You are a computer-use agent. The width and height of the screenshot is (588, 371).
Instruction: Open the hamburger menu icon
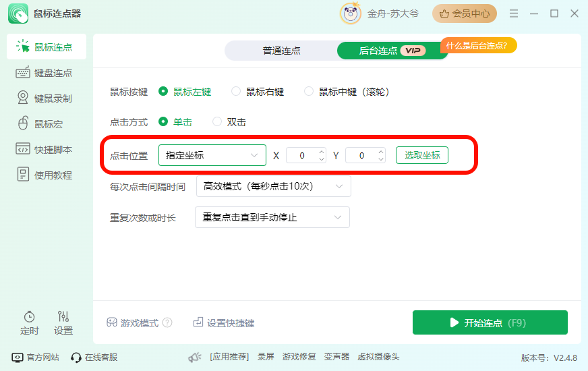[x=514, y=13]
